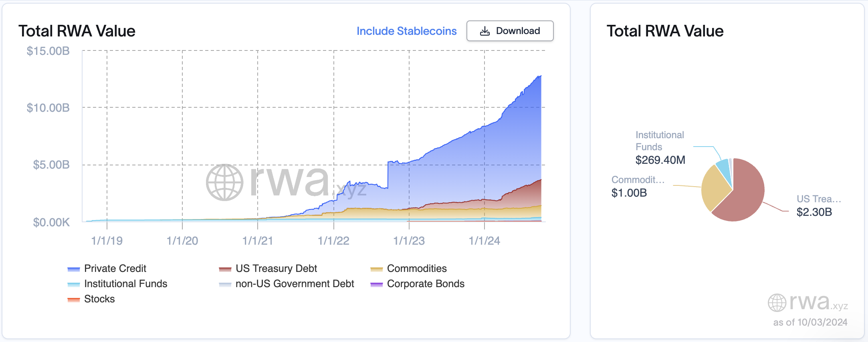This screenshot has height=342, width=868.
Task: Select the Commodities legend marker
Action: [376, 268]
